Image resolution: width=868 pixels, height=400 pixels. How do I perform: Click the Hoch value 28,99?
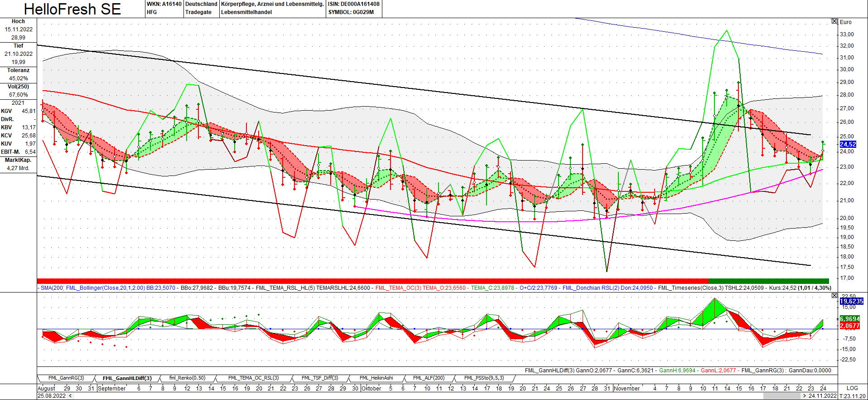(18, 38)
